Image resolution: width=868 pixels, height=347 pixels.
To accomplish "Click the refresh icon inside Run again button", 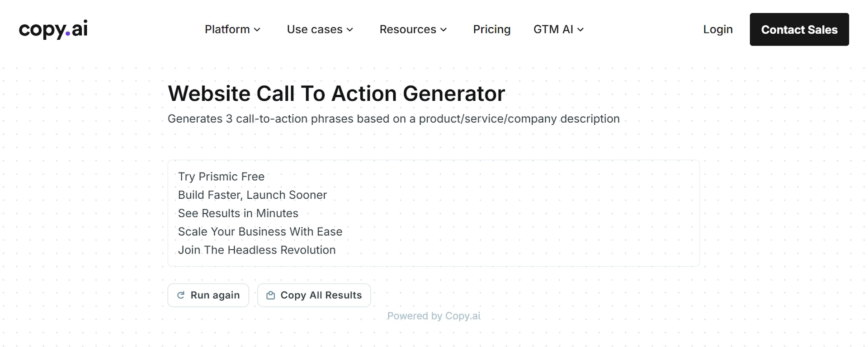I will click(181, 295).
